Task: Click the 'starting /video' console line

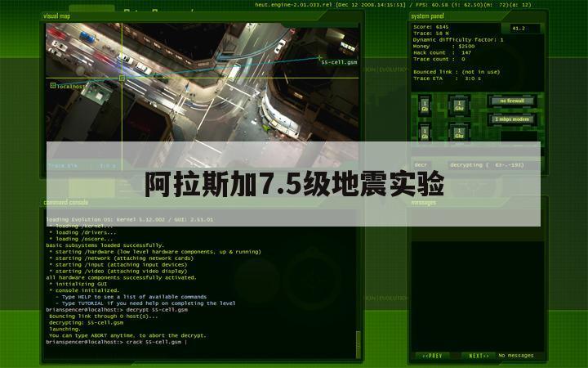Action: [118, 271]
